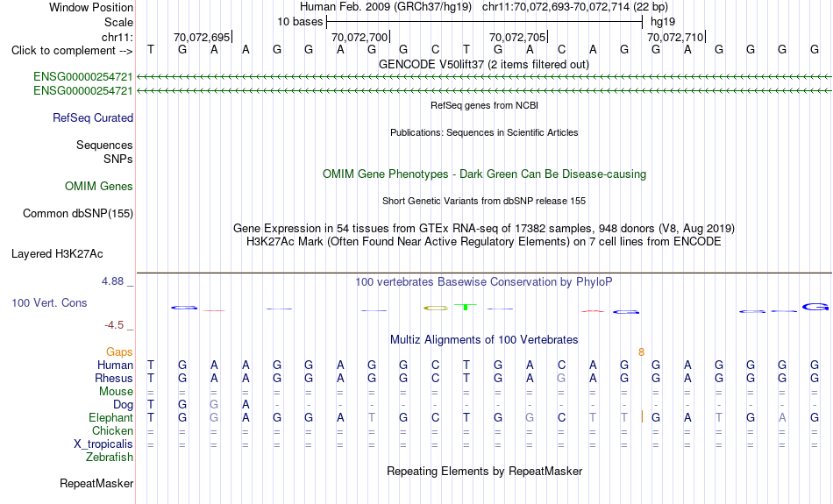Screen dimensions: 833x504
Task: Click the chr11: ruler label
Action: 117,37
